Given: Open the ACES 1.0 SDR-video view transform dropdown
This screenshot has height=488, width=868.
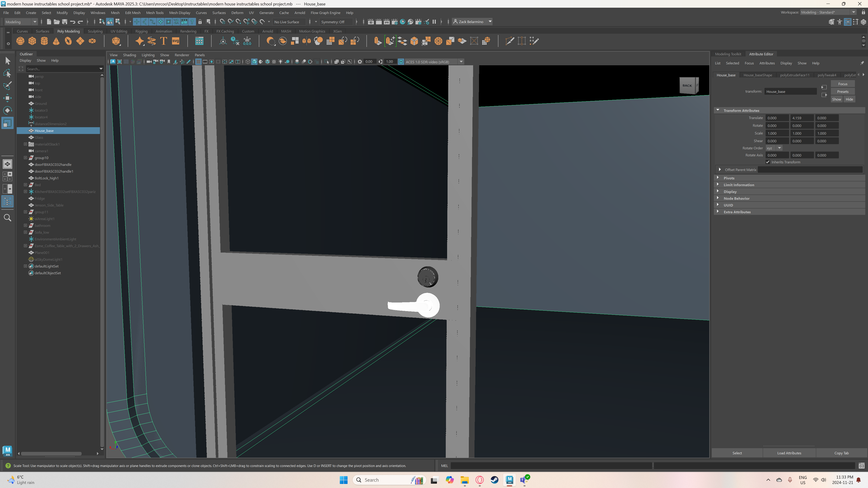Looking at the screenshot, I should [x=434, y=62].
